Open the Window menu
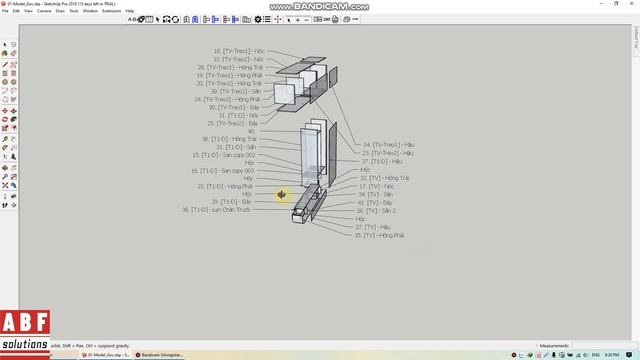This screenshot has height=360, width=640. [x=90, y=11]
